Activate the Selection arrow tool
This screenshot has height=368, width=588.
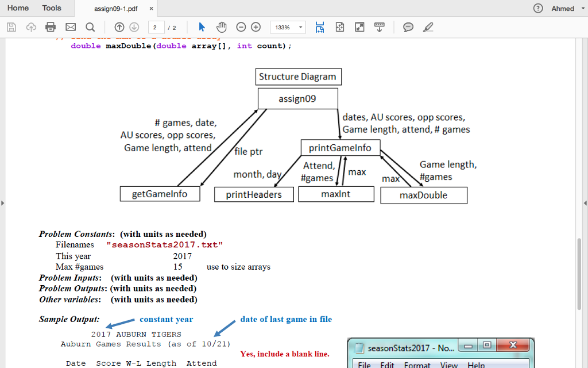(x=202, y=26)
